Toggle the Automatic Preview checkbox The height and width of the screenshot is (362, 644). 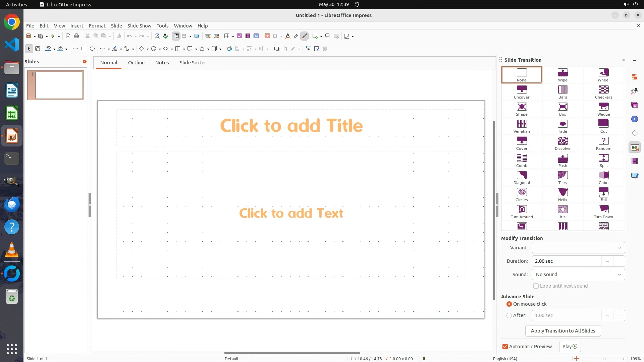tap(505, 347)
